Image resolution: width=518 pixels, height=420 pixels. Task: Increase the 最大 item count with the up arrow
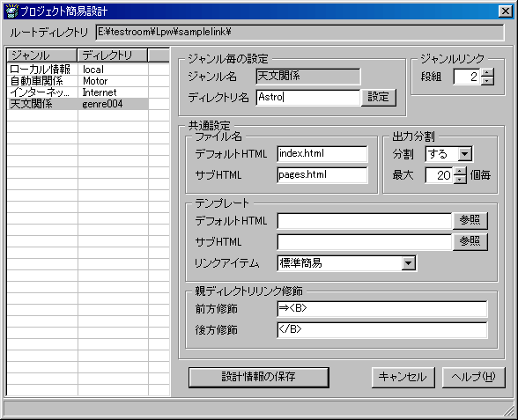pyautogui.click(x=460, y=171)
